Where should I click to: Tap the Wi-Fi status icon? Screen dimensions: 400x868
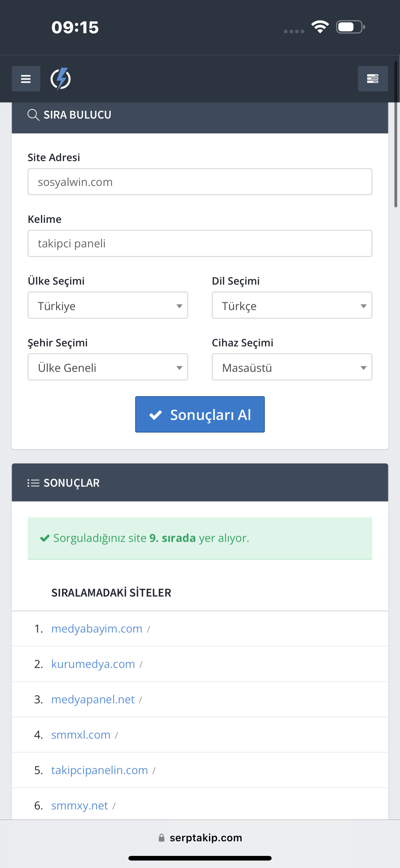click(x=320, y=27)
